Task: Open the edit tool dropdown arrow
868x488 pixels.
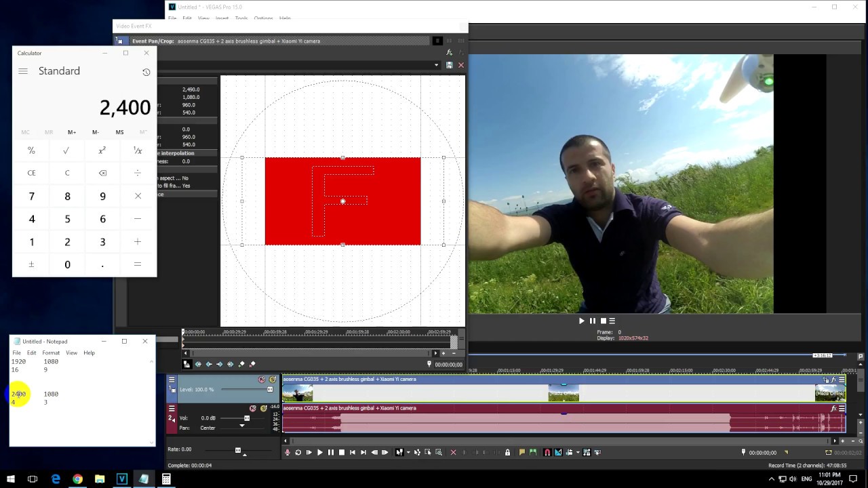Action: point(407,452)
